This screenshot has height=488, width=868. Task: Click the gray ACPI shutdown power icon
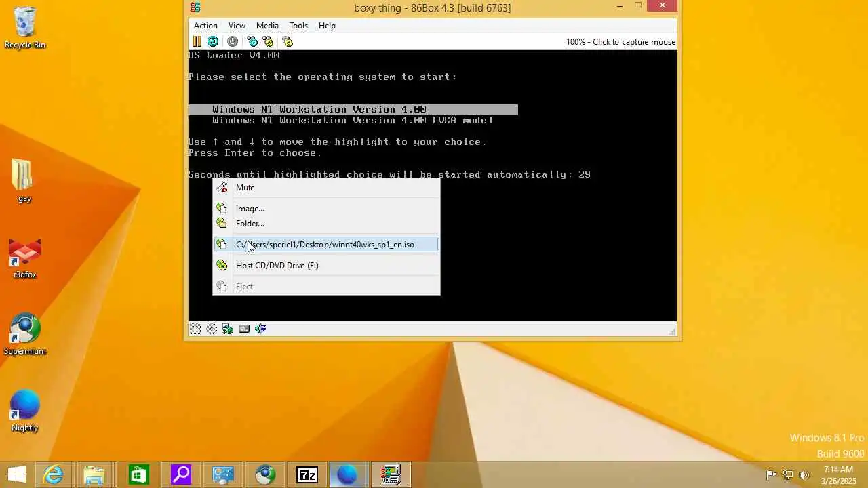[x=233, y=41]
